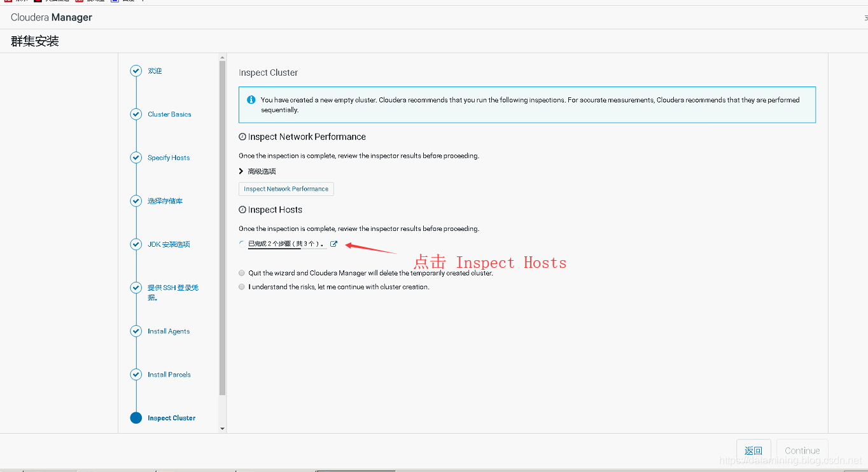The width and height of the screenshot is (868, 472).
Task: Click the 欢迎 step checkmark icon
Action: click(x=136, y=71)
